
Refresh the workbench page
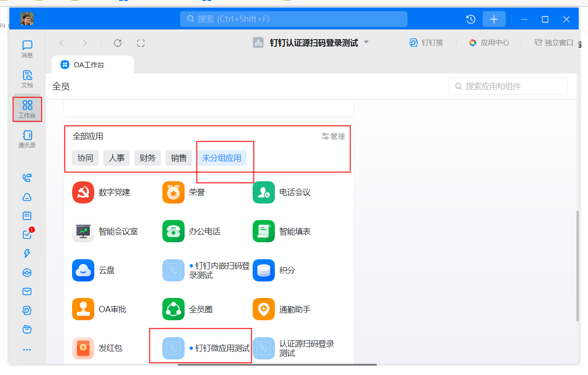[x=117, y=43]
